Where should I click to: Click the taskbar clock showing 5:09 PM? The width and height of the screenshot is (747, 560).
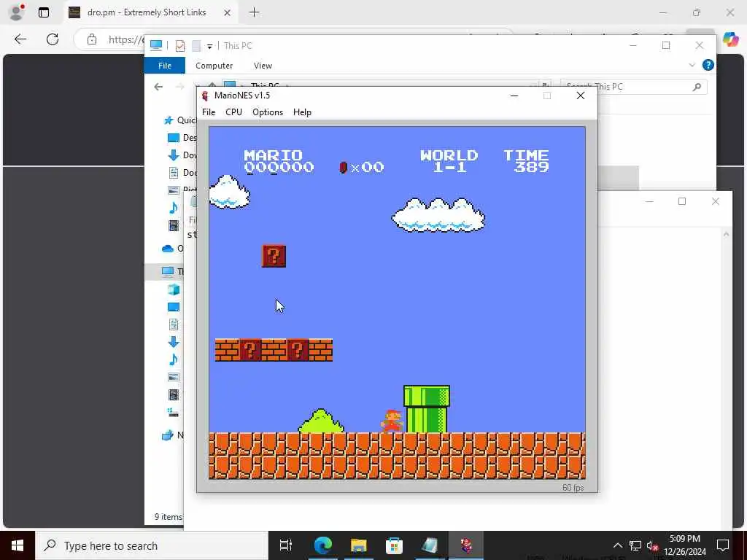684,545
